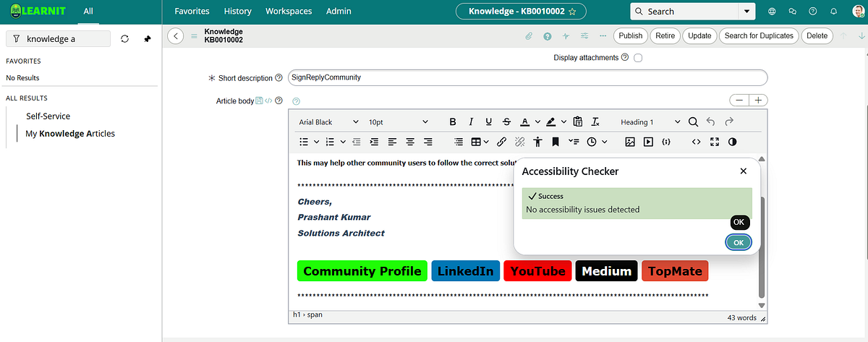Go back with the left arrow button
Viewport: 868px width, 342px height.
coord(174,36)
